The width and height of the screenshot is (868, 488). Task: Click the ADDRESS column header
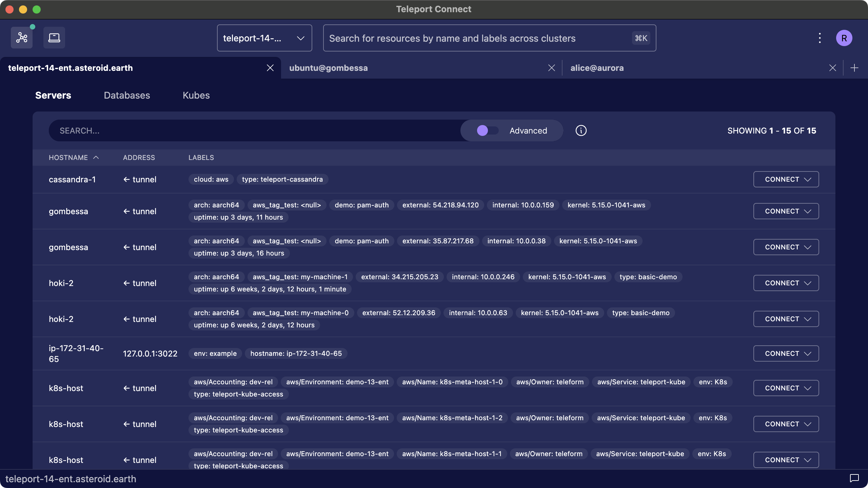(139, 158)
